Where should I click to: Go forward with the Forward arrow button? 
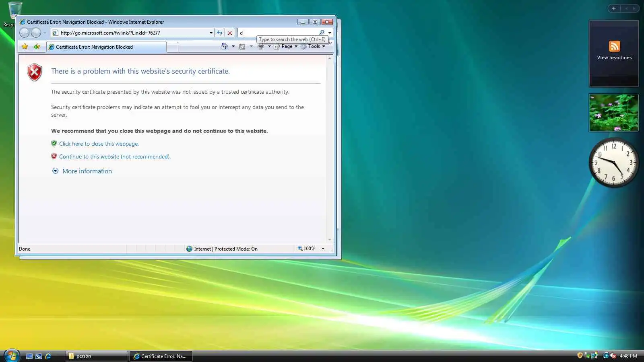36,33
